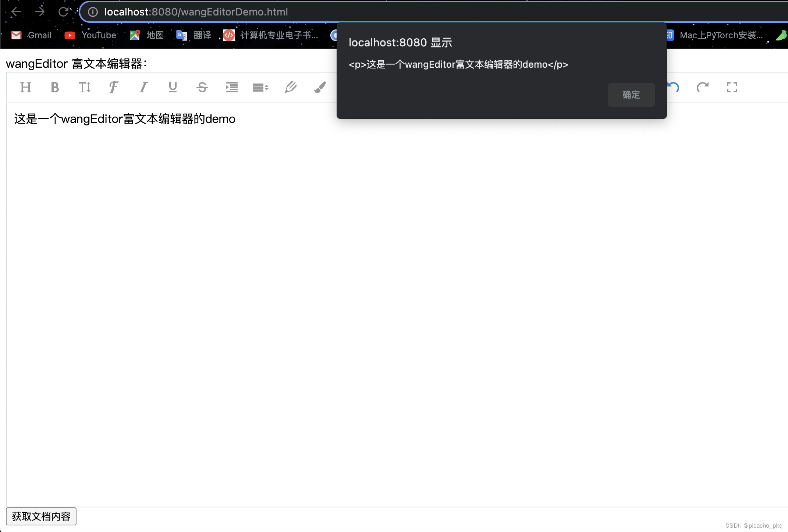
Task: Click the Redo arrow in editor toolbar
Action: click(x=703, y=88)
